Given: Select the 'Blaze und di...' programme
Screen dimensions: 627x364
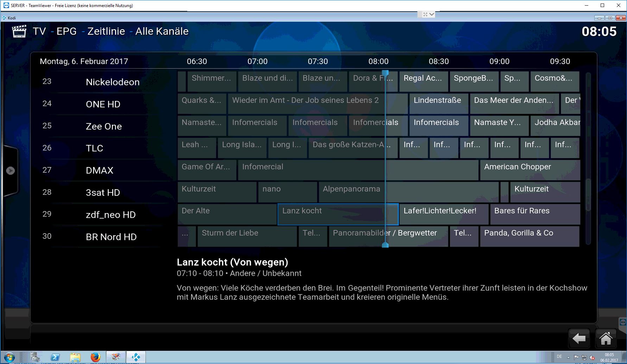Looking at the screenshot, I should (x=267, y=82).
